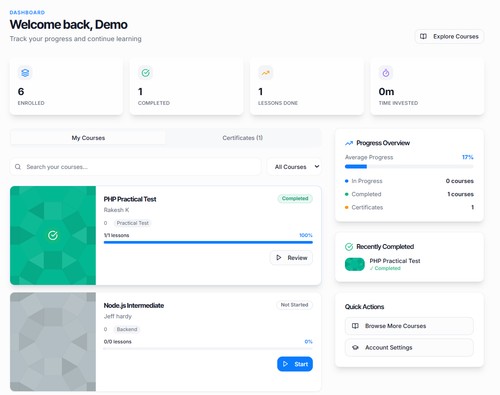Click the PHP Practical Test course thumbnail
500x395 pixels.
coord(53,235)
